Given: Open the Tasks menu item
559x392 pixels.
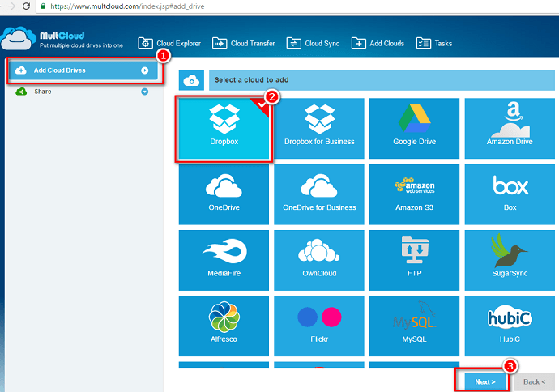Looking at the screenshot, I should click(434, 43).
